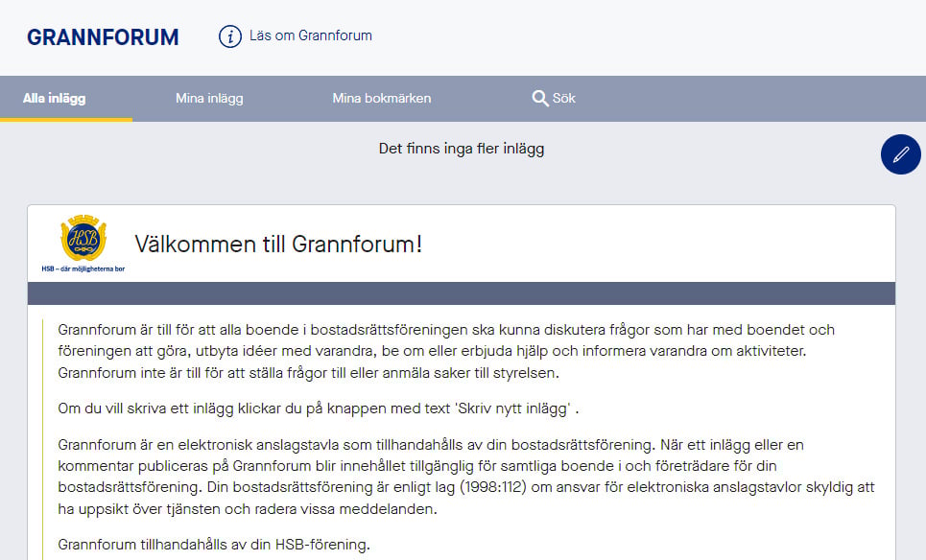Open the 'Mina inlägg' tab
This screenshot has height=560, width=926.
(x=209, y=98)
